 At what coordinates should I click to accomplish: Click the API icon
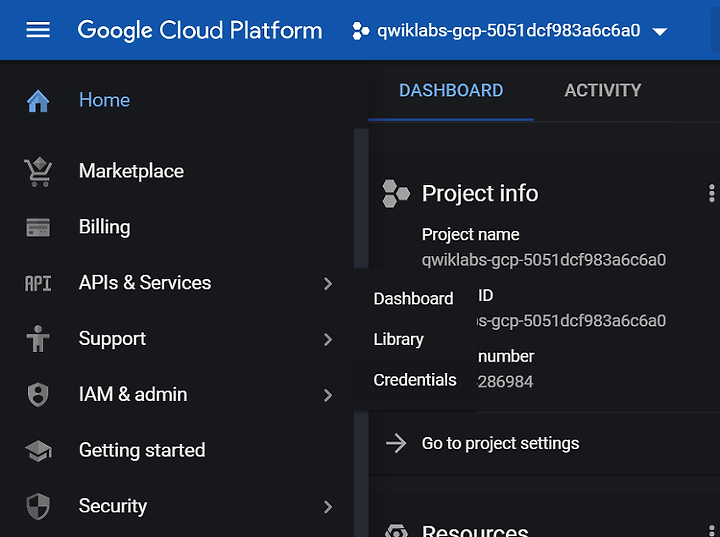coord(38,283)
